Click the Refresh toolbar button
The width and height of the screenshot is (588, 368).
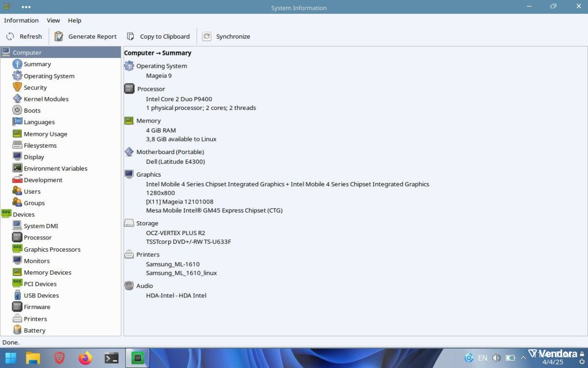pos(24,36)
